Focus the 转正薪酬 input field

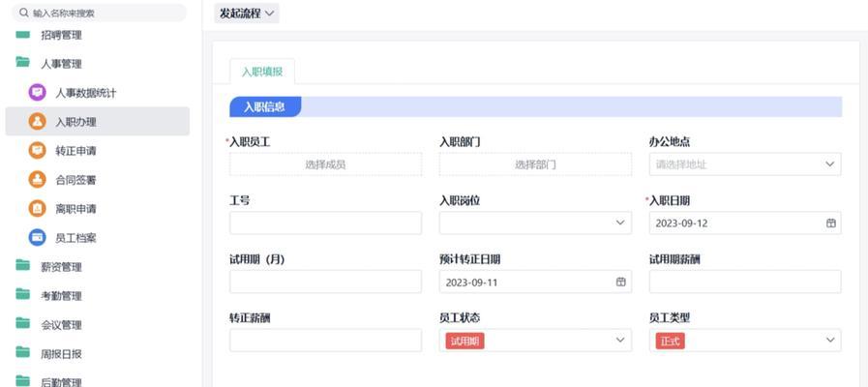325,340
